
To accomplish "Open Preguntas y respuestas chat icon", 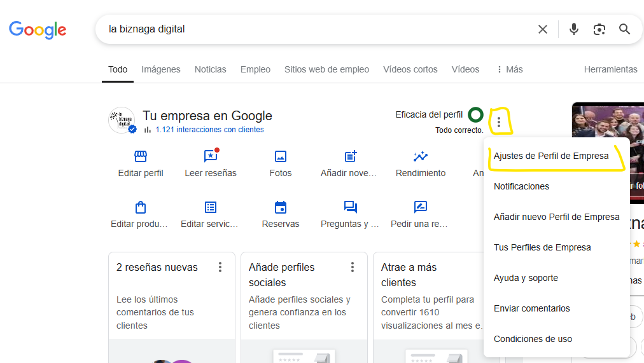I will 351,207.
